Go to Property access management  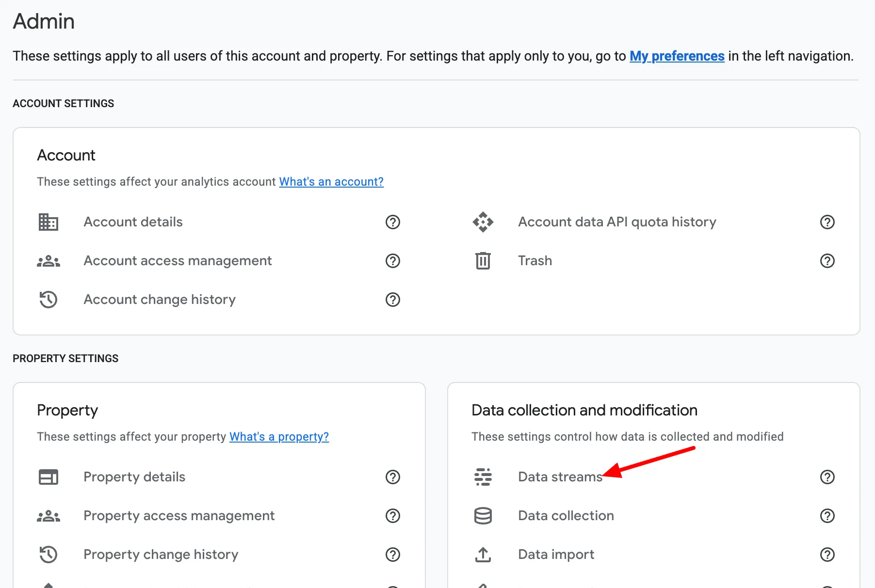coord(179,516)
